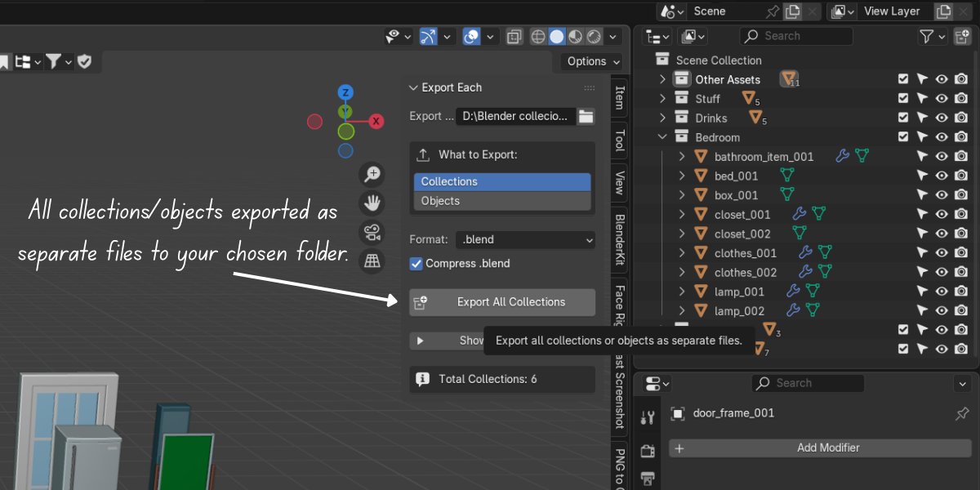Select the Rendered viewport shading icon

click(x=594, y=36)
